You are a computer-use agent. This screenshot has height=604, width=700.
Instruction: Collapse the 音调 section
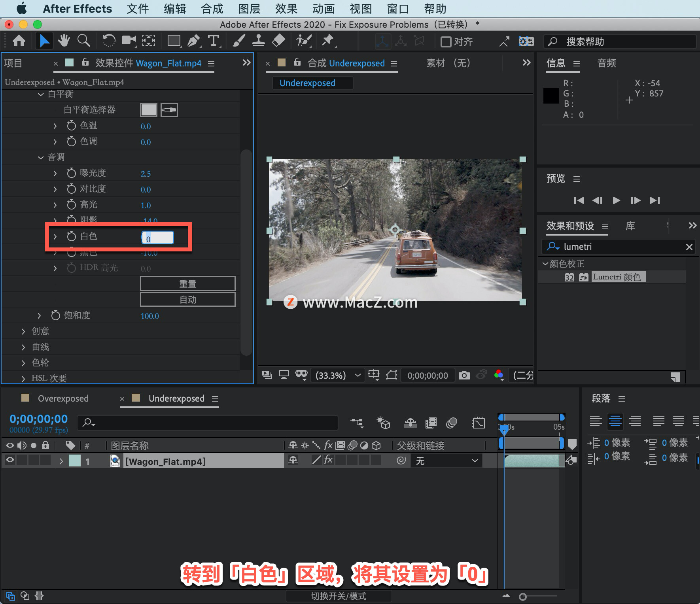point(41,157)
